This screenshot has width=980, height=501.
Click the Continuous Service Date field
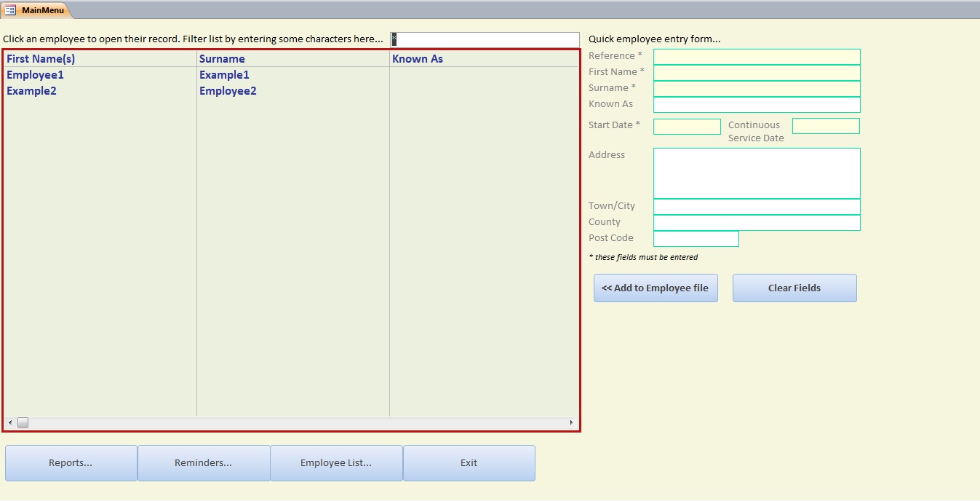coord(826,127)
